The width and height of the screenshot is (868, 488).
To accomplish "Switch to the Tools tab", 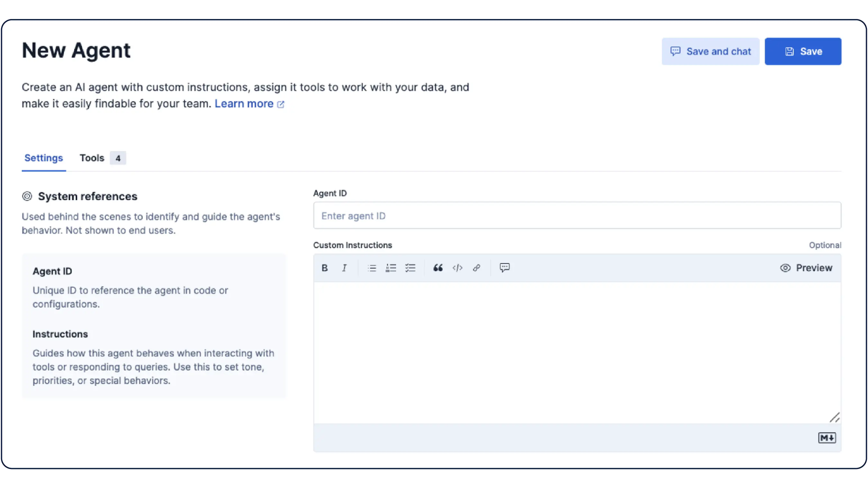I will click(92, 158).
